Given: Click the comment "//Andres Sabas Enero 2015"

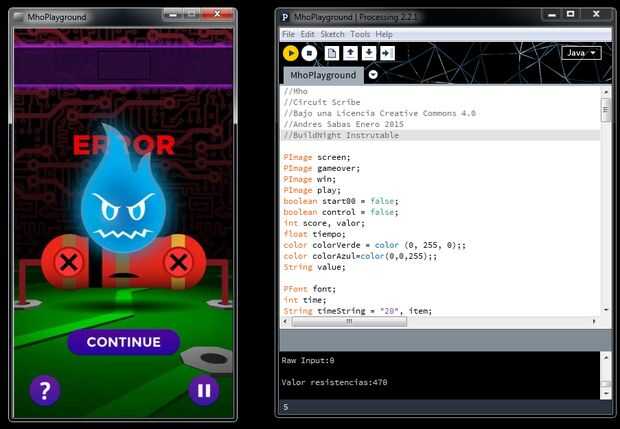Looking at the screenshot, I should (x=344, y=124).
